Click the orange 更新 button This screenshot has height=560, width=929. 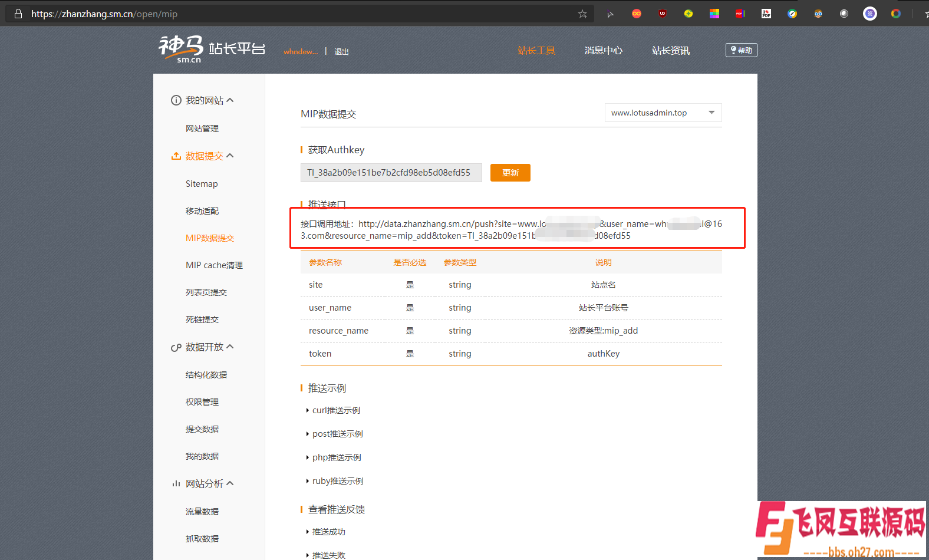[x=510, y=173]
